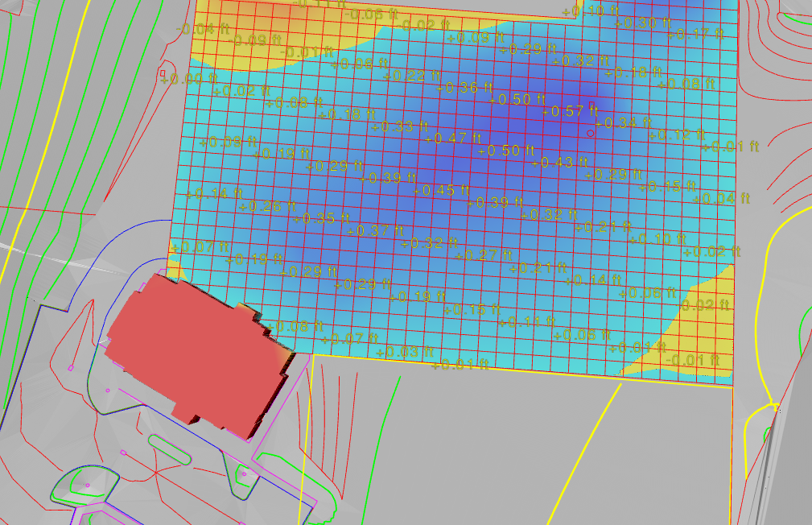Select the +0.00 ft label

coord(189,79)
